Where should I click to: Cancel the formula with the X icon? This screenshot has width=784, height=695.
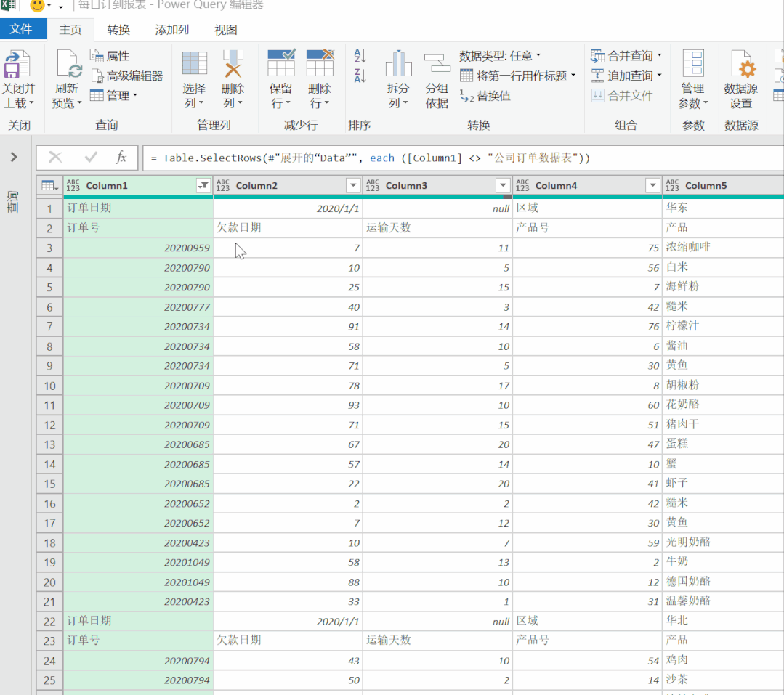[x=55, y=158]
